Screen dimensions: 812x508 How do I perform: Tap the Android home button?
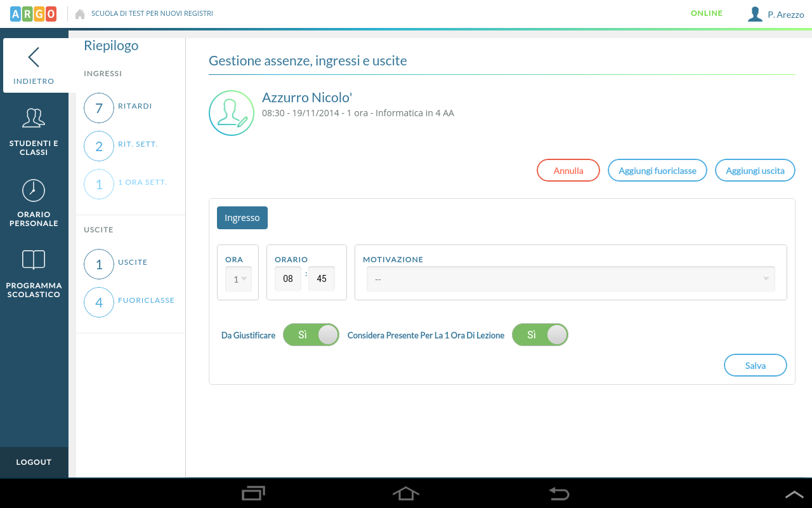[x=406, y=493]
